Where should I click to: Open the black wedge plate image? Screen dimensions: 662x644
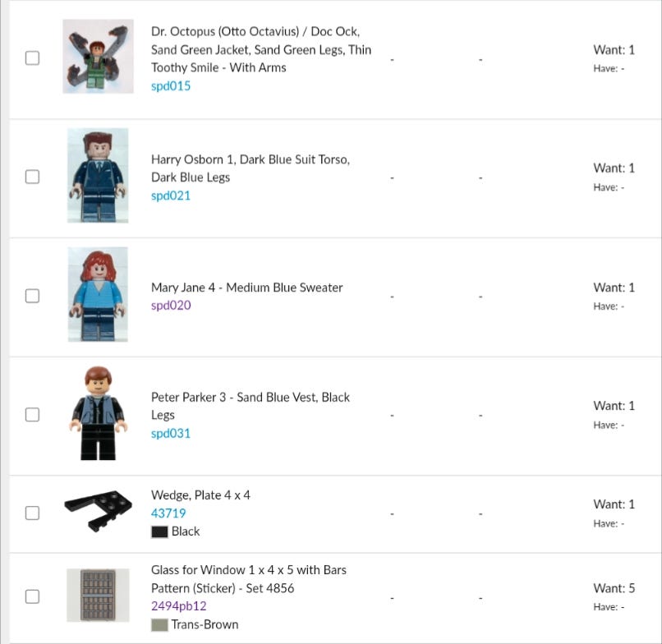pos(98,513)
